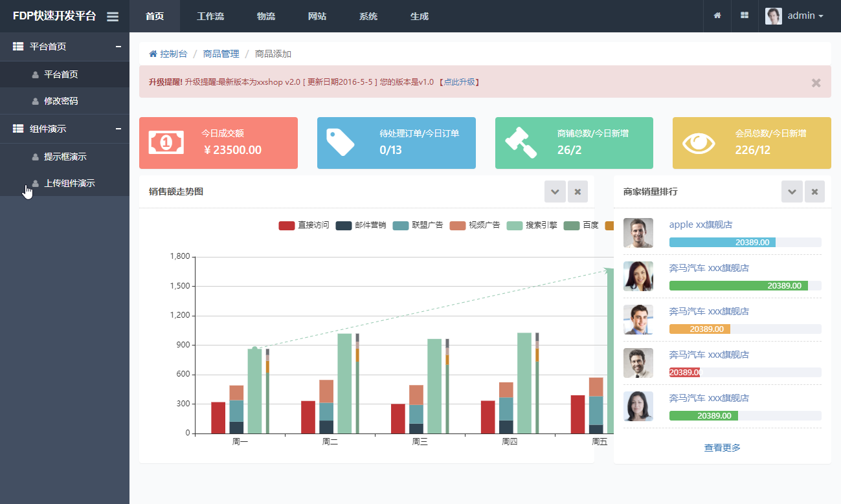
Task: Click the 226/12 members value
Action: [x=753, y=150]
